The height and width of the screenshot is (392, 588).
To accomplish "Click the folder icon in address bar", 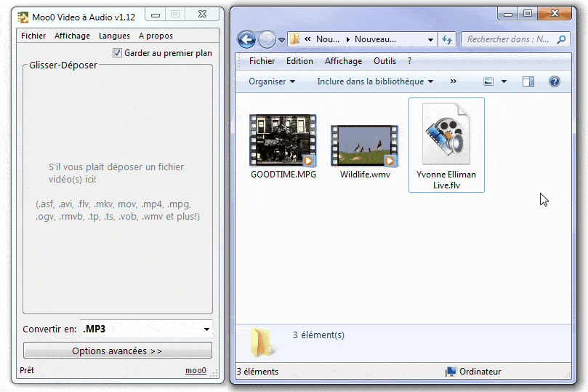I will tap(295, 39).
